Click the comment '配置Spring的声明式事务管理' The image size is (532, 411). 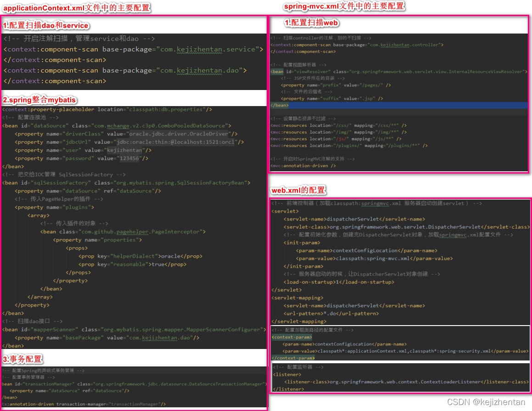coord(43,370)
